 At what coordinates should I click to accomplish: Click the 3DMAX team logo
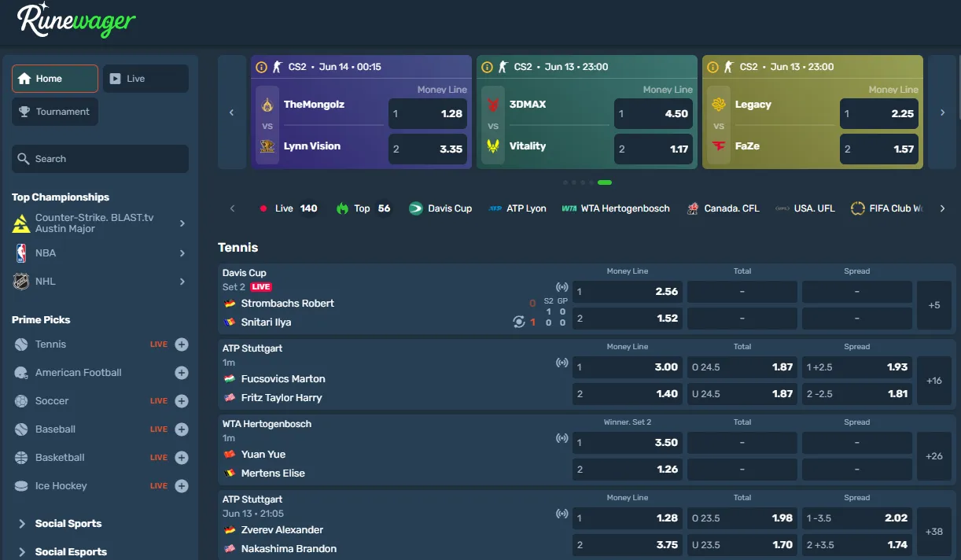coord(494,105)
